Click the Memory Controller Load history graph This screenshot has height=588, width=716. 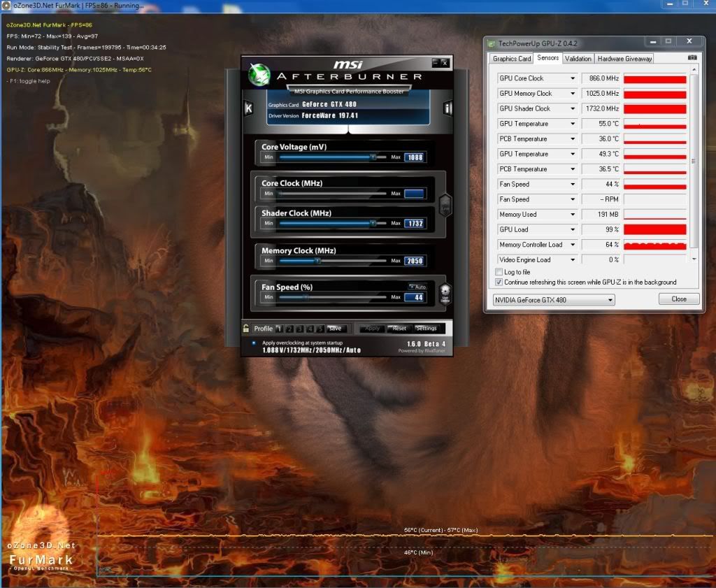[654, 245]
